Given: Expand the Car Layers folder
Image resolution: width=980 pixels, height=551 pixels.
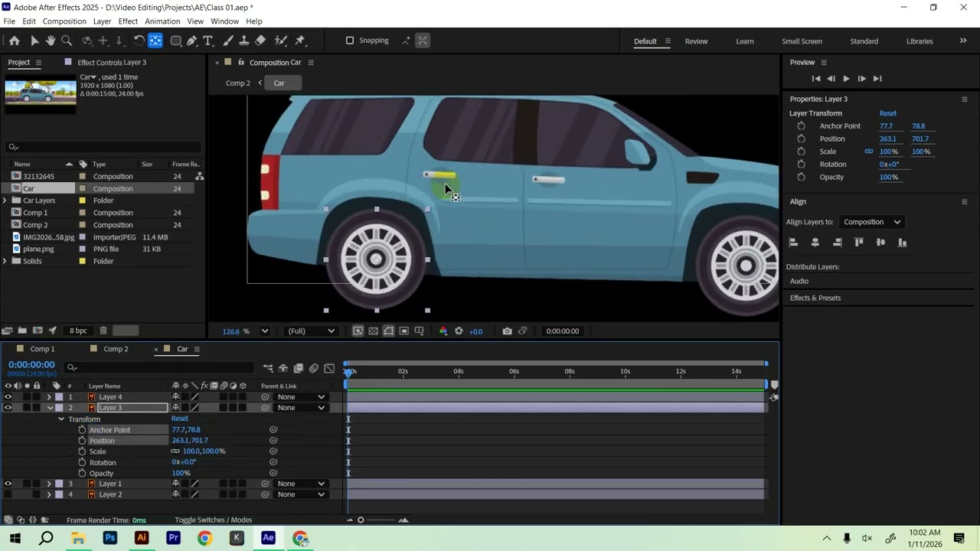Looking at the screenshot, I should pyautogui.click(x=5, y=201).
